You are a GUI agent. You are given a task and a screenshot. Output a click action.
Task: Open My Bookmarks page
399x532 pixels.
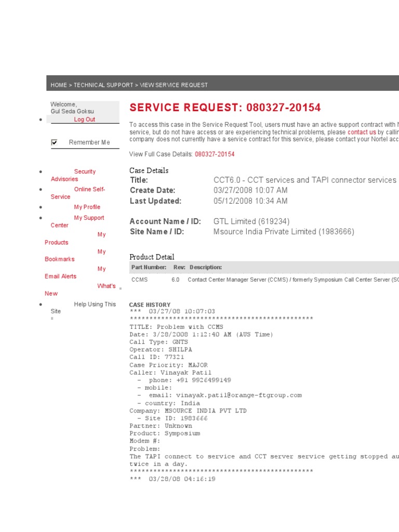[101, 252]
